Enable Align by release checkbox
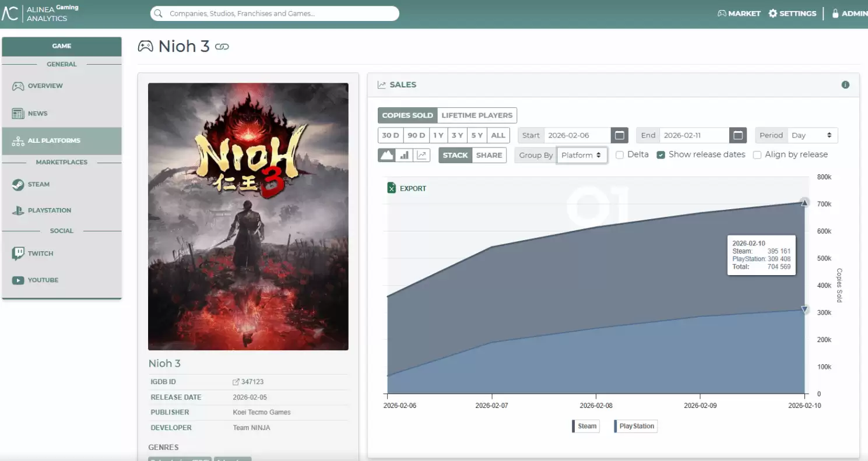This screenshot has height=461, width=868. 757,155
